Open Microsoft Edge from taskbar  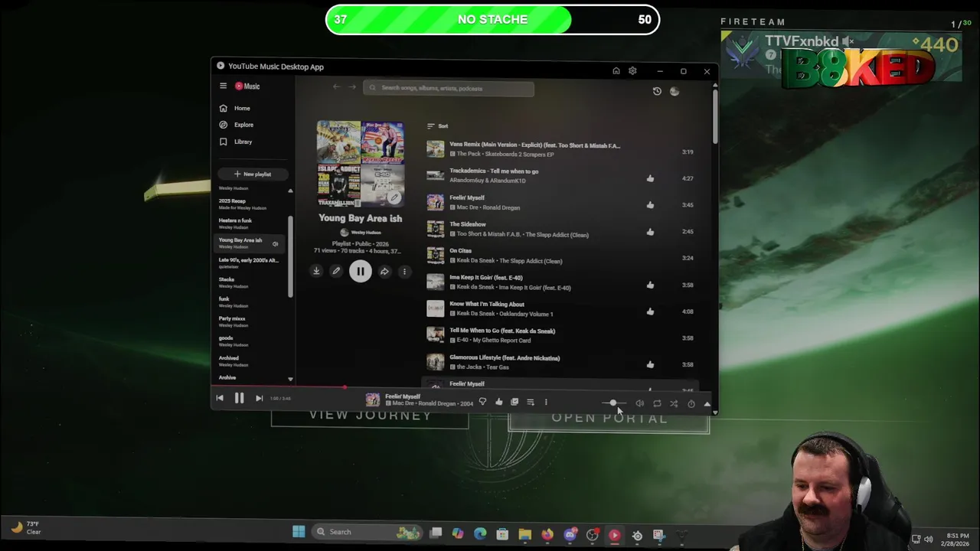click(x=480, y=533)
